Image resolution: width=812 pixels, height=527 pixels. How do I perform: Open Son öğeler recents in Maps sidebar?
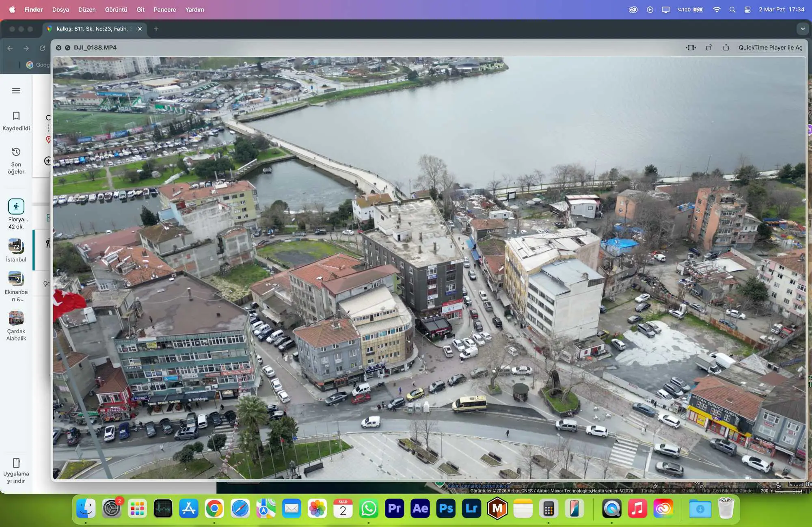coord(16,161)
